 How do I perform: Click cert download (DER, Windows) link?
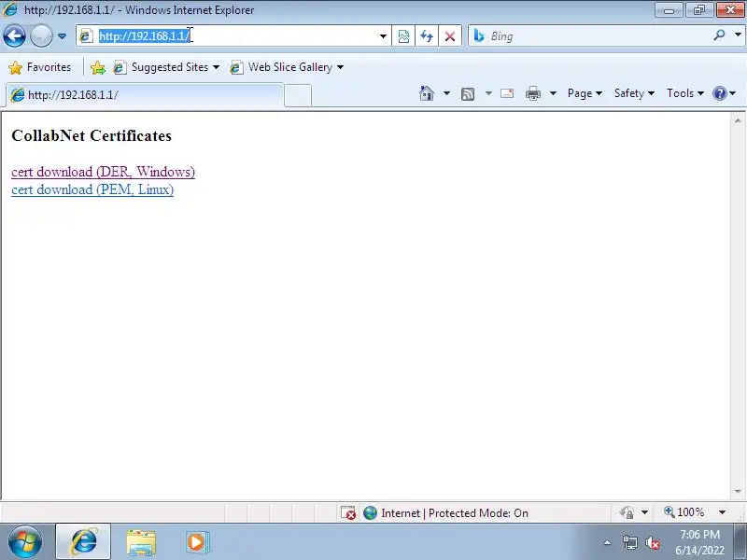click(x=103, y=172)
